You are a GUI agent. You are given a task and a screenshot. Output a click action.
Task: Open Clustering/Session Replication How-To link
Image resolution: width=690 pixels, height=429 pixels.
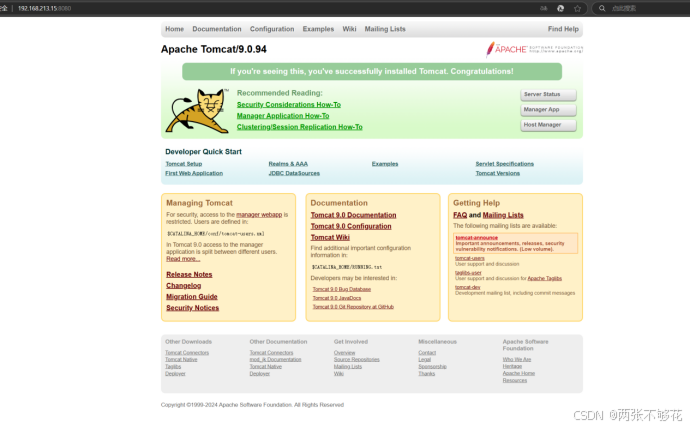click(x=300, y=127)
